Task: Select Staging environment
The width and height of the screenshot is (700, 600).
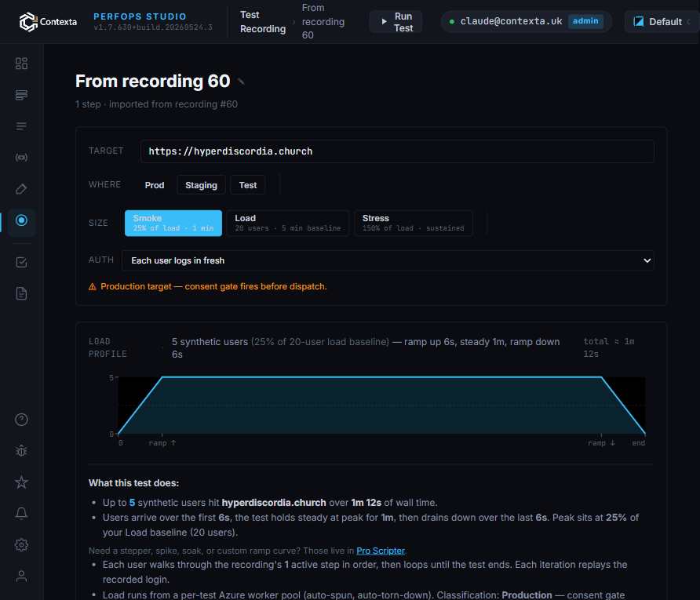Action: 202,185
